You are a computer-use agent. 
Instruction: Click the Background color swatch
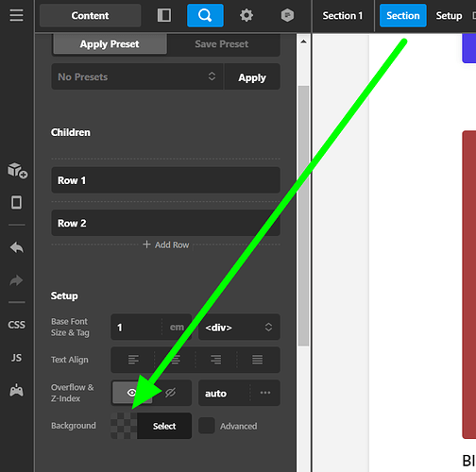[x=124, y=426]
